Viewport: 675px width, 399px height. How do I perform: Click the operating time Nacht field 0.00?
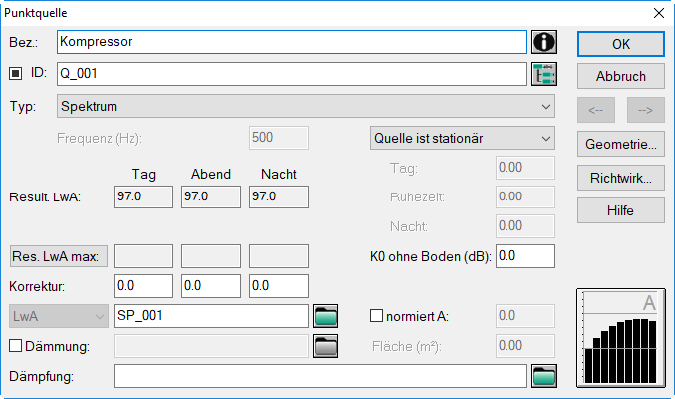tap(525, 226)
